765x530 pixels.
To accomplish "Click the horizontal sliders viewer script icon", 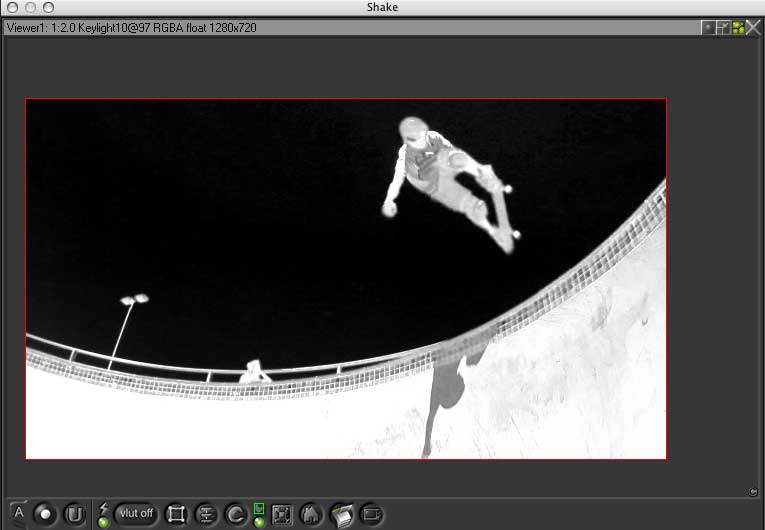I will pos(206,514).
